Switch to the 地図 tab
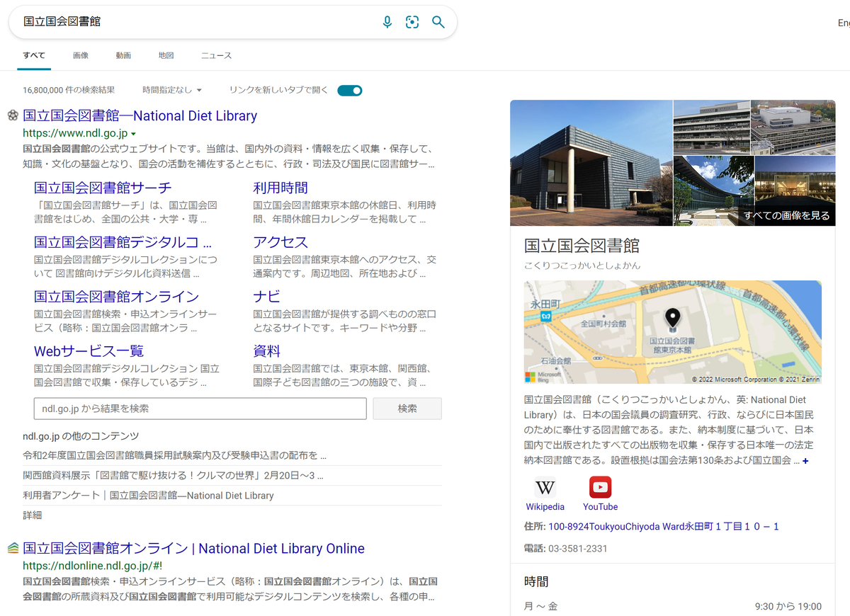Viewport: 850px width, 616px height. [166, 55]
